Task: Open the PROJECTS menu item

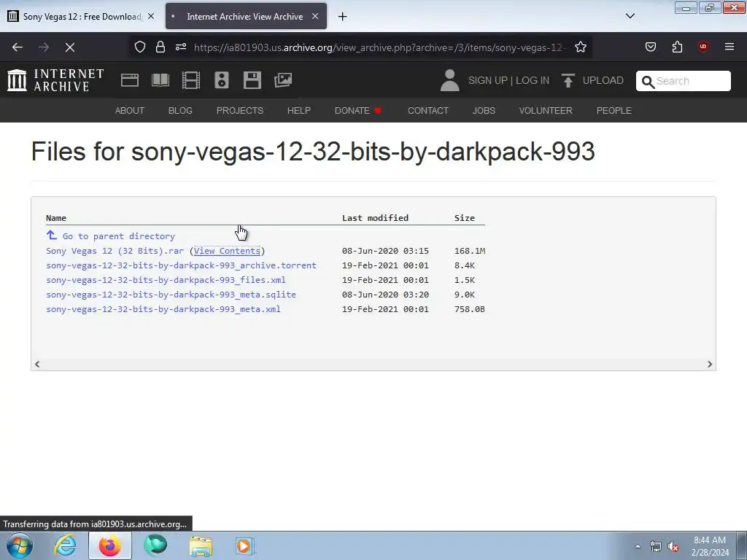Action: coord(239,111)
